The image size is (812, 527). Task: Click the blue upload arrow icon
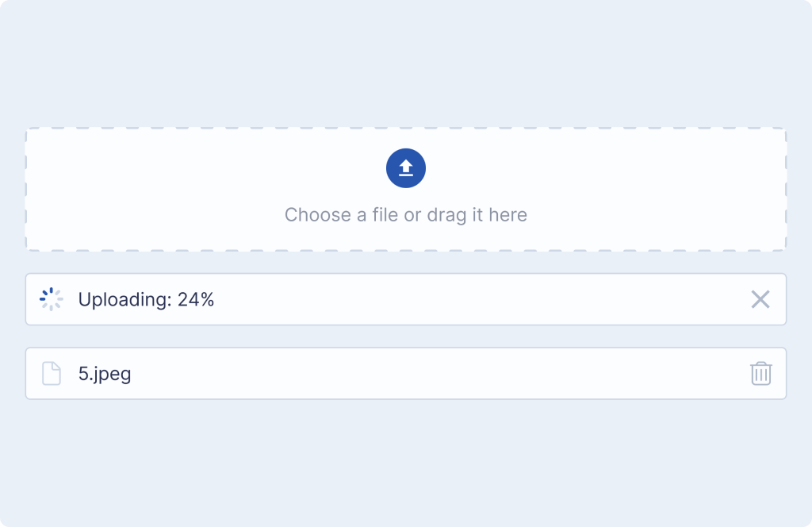[x=406, y=168]
